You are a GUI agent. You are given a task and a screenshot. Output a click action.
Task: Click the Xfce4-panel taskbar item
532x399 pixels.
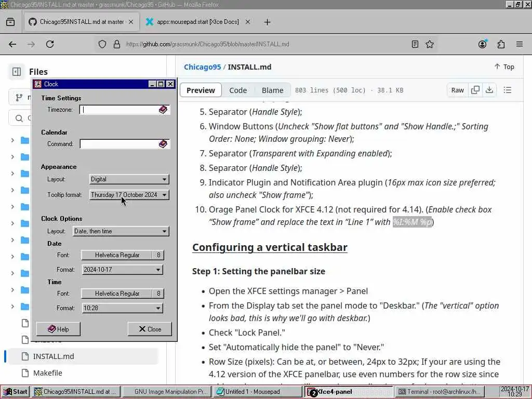349,392
